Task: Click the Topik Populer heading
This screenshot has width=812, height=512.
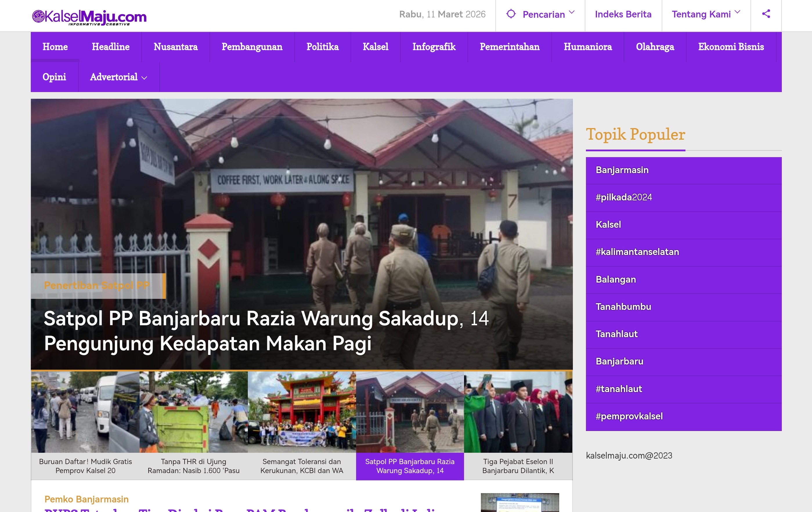Action: 635,134
